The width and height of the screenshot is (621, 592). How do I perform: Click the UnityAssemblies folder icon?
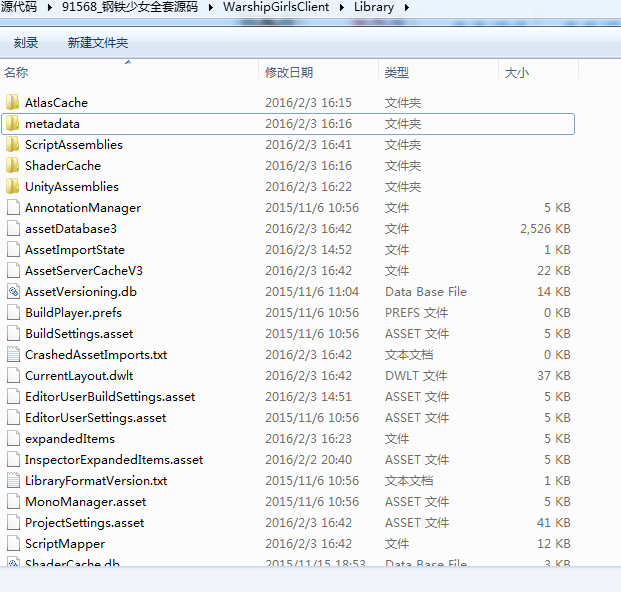pos(13,187)
